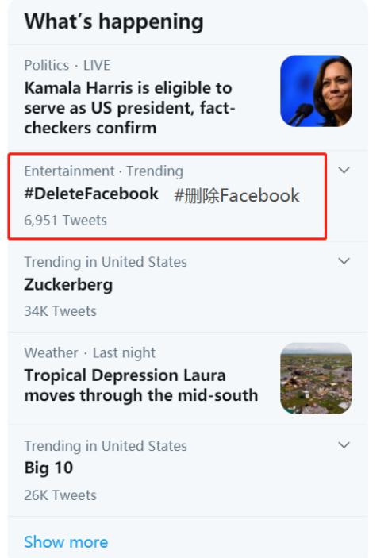Viewport: 392px width, 558px height.
Task: Open Kamala Harris eligibility headline
Action: point(129,108)
